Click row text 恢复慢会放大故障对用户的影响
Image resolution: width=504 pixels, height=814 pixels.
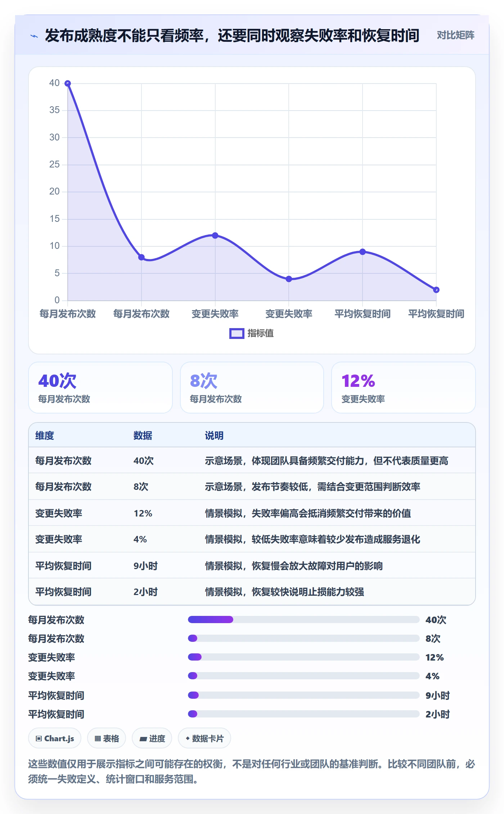coord(317,566)
